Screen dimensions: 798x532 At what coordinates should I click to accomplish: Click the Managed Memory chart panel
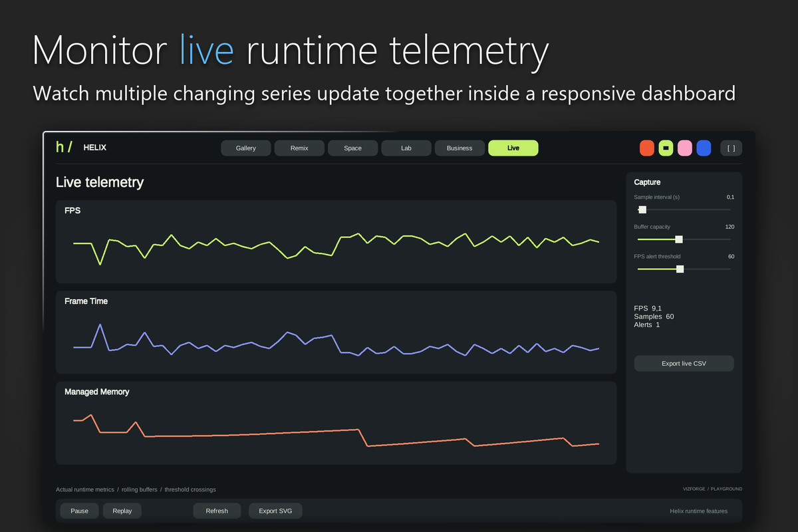(x=336, y=423)
